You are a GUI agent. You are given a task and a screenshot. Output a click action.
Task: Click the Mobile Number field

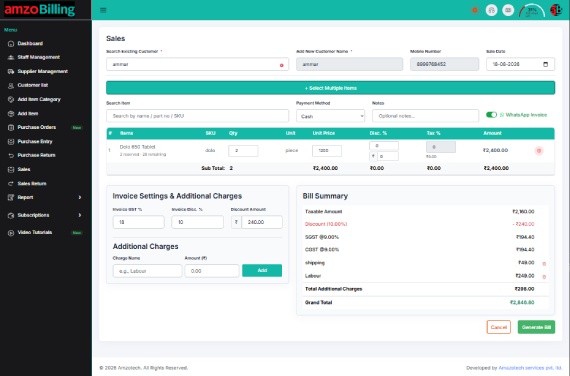click(x=444, y=64)
